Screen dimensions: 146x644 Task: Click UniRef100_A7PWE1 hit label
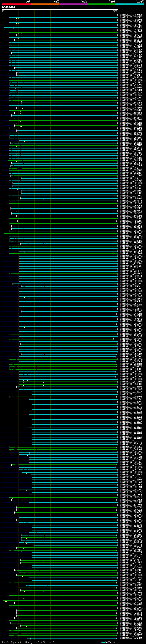click(x=131, y=27)
